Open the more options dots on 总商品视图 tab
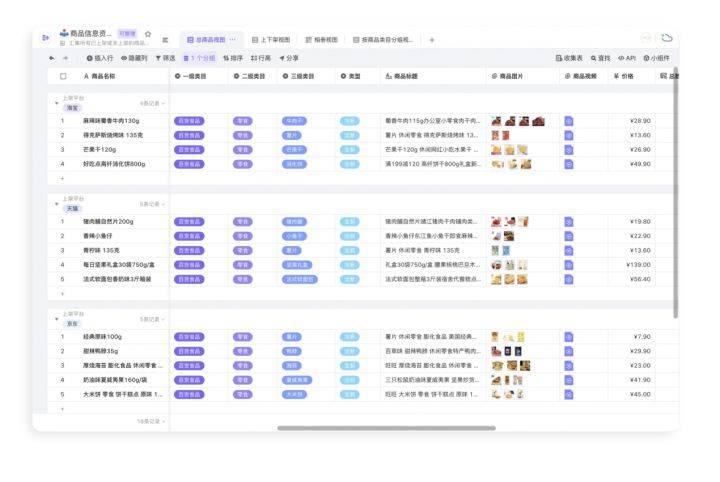Viewport: 720px width, 482px height. click(x=233, y=39)
